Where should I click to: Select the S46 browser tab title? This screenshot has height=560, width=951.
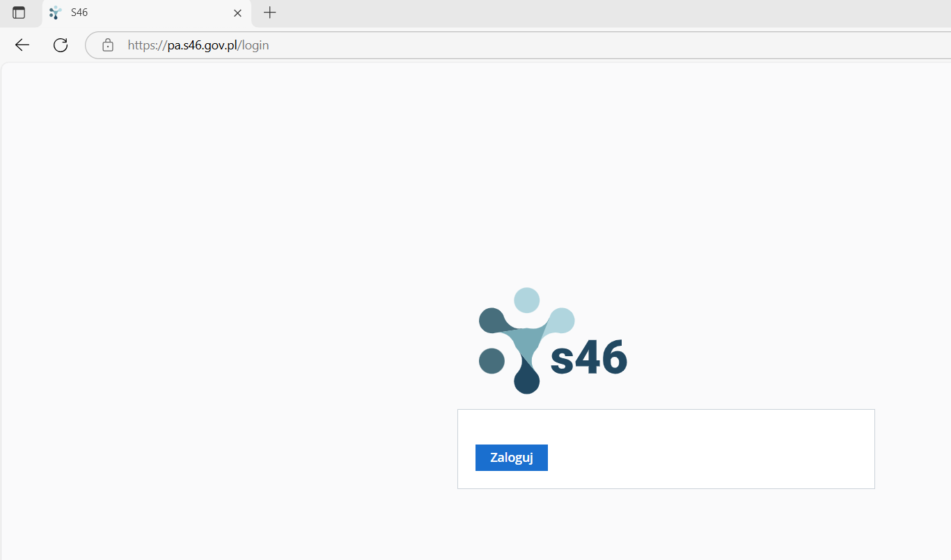click(x=79, y=13)
